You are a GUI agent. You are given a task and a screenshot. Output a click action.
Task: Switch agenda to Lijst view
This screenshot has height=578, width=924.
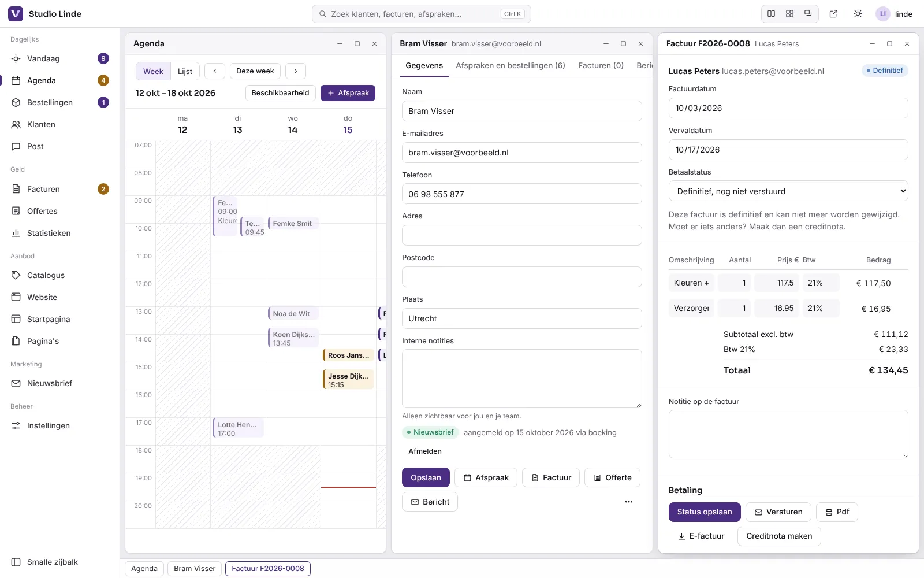point(185,71)
